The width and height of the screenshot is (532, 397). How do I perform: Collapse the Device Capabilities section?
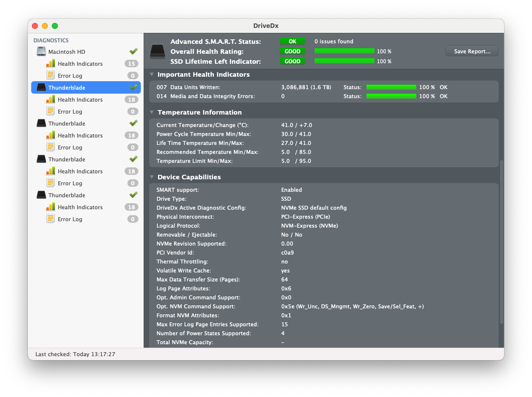point(152,177)
